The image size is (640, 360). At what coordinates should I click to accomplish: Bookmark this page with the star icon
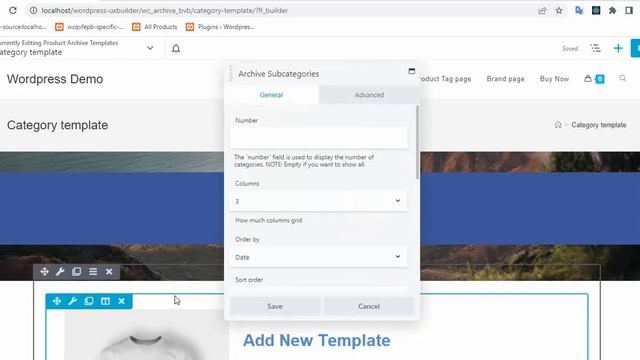coord(559,11)
